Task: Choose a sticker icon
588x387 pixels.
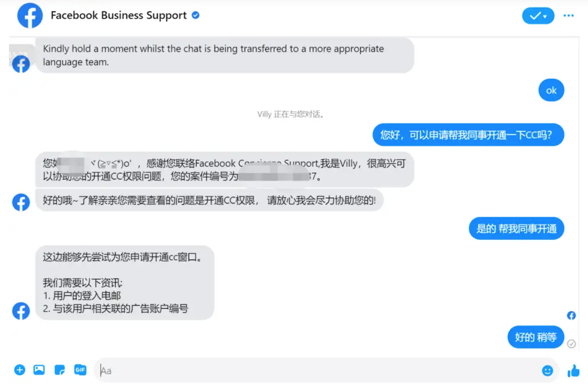Action: [x=60, y=370]
